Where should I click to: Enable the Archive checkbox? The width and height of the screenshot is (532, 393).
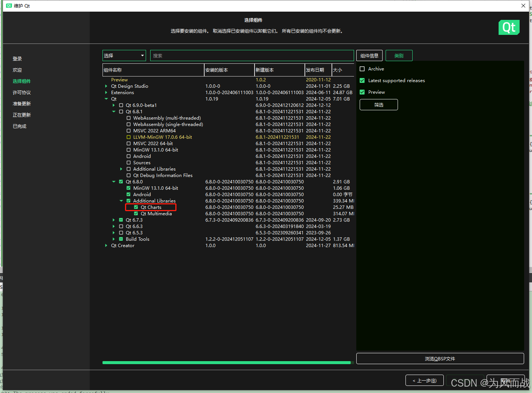coord(362,69)
